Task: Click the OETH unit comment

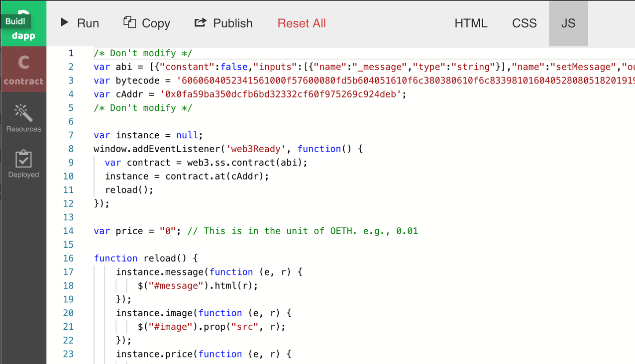Action: [x=303, y=231]
